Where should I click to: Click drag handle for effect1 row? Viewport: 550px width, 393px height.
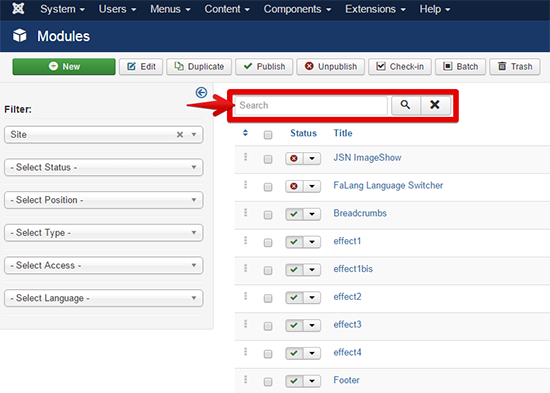coord(246,240)
